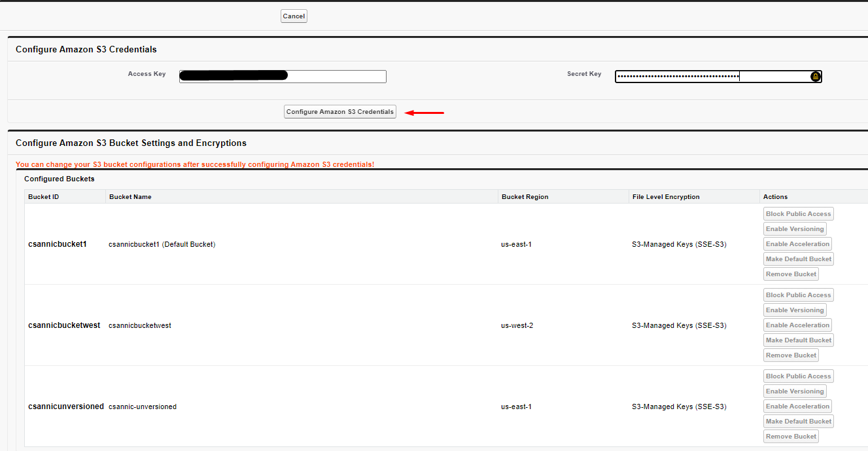Remove Bucket csannicbucket1
868x451 pixels.
791,274
